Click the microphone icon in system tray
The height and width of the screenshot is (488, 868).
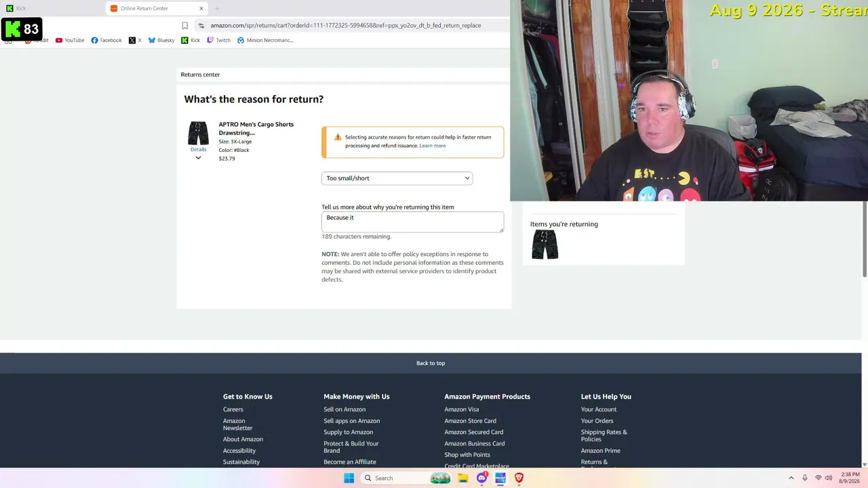[805, 478]
